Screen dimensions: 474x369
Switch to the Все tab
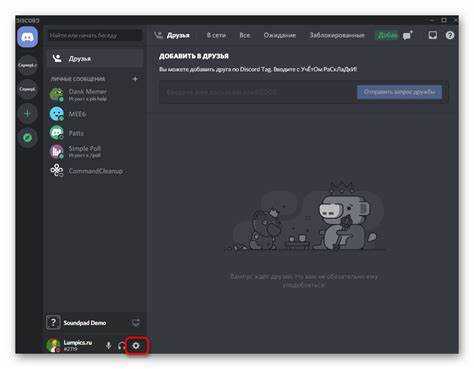245,35
